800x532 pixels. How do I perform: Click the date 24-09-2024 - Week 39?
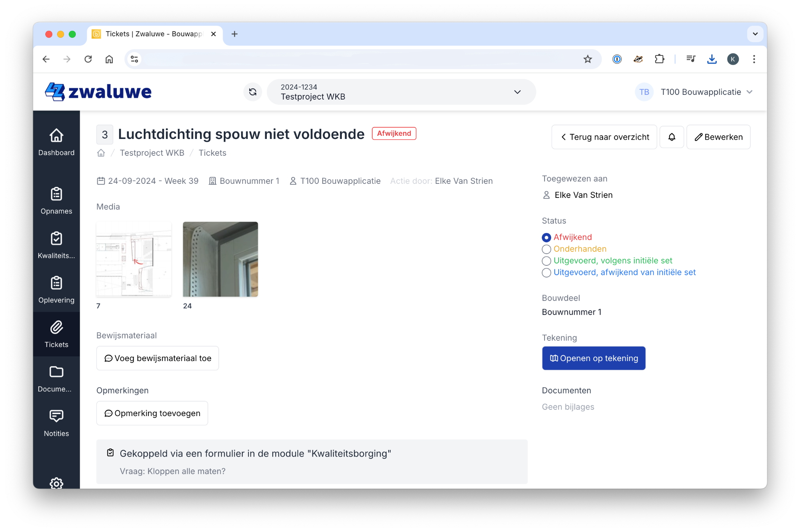tap(148, 181)
